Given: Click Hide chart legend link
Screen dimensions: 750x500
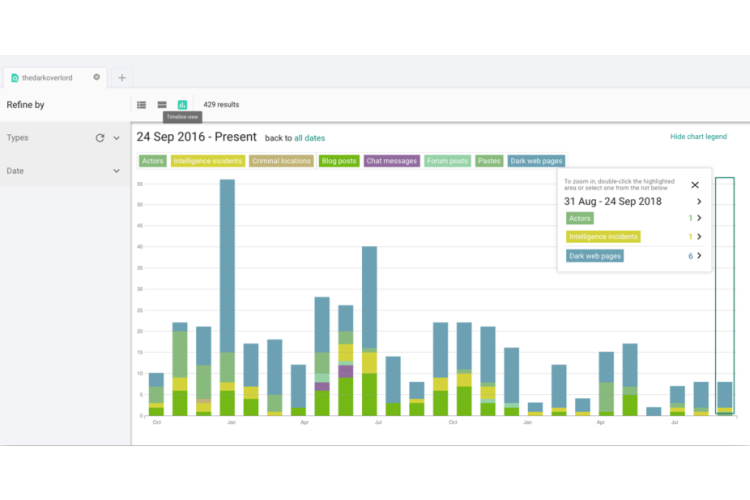Looking at the screenshot, I should click(x=698, y=137).
